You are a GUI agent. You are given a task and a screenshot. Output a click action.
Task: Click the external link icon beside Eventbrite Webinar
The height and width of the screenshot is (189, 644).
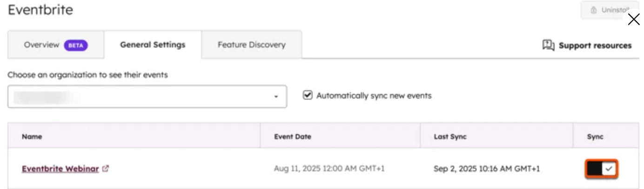click(106, 169)
